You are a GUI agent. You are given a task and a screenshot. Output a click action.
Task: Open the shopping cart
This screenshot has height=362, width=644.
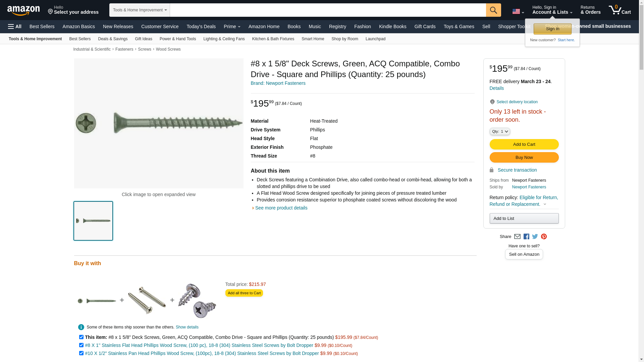click(x=620, y=10)
